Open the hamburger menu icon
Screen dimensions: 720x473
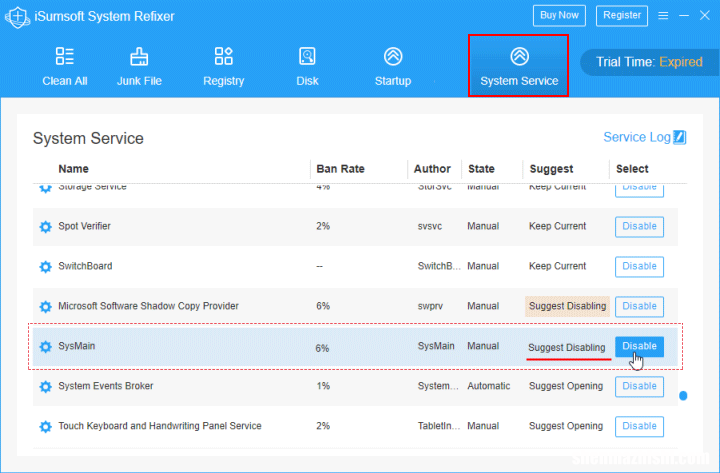[663, 16]
